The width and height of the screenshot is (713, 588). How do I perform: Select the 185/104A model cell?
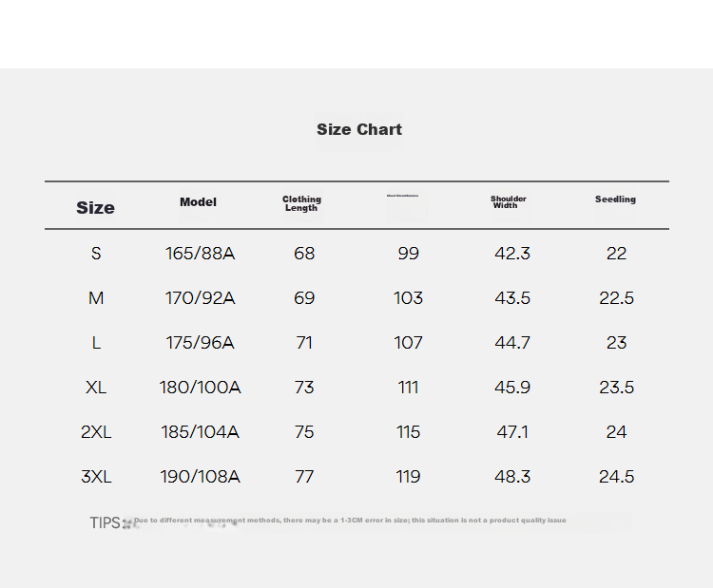click(x=200, y=432)
